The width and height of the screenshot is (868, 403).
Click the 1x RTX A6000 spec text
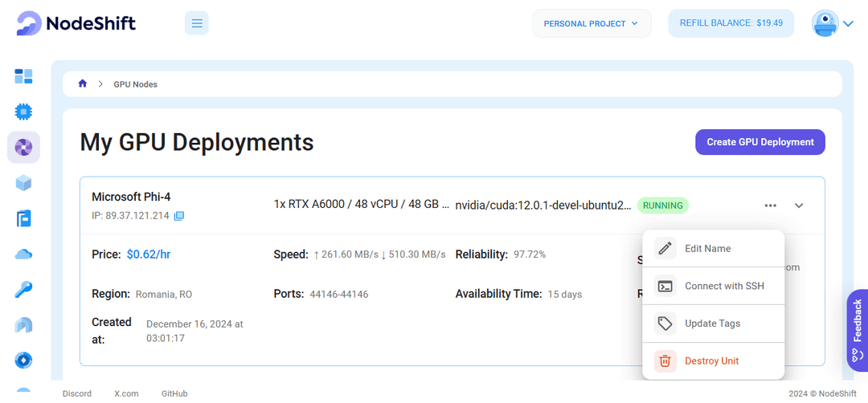click(x=362, y=205)
